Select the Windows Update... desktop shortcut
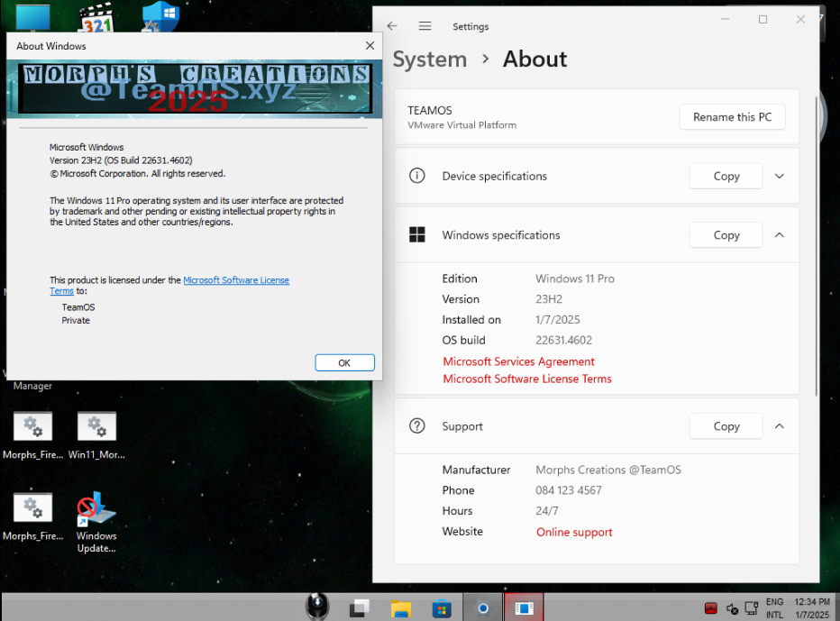This screenshot has height=621, width=840. (96, 523)
